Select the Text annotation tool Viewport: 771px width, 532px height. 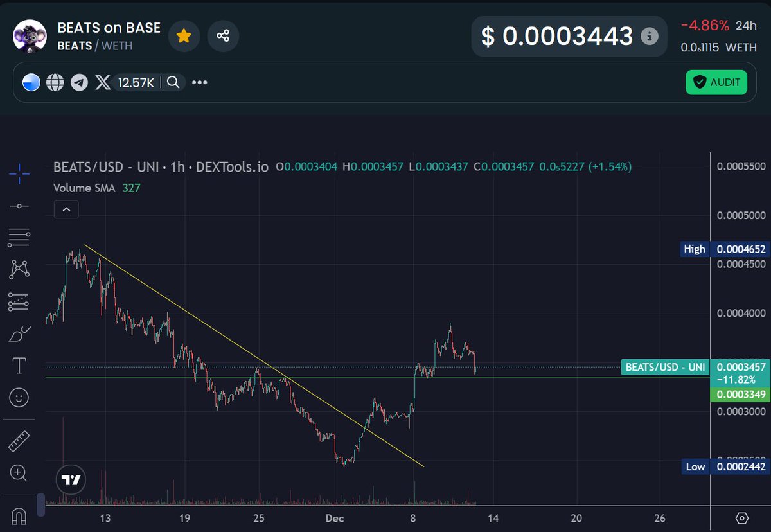tap(19, 366)
